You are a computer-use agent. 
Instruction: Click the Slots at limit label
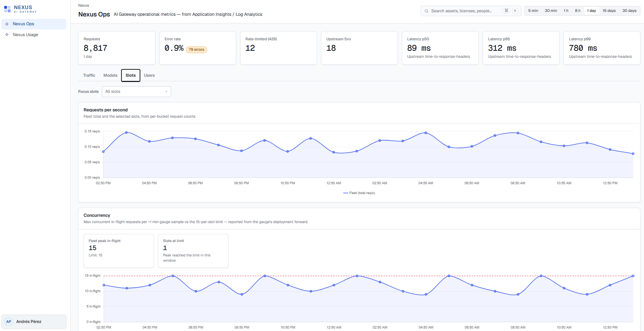174,241
